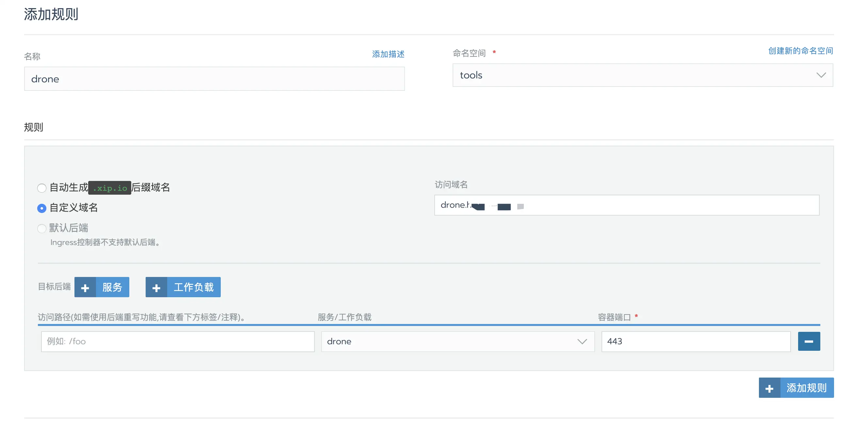The width and height of the screenshot is (868, 437).
Task: Select the 自定义域名 radio button
Action: 42,208
